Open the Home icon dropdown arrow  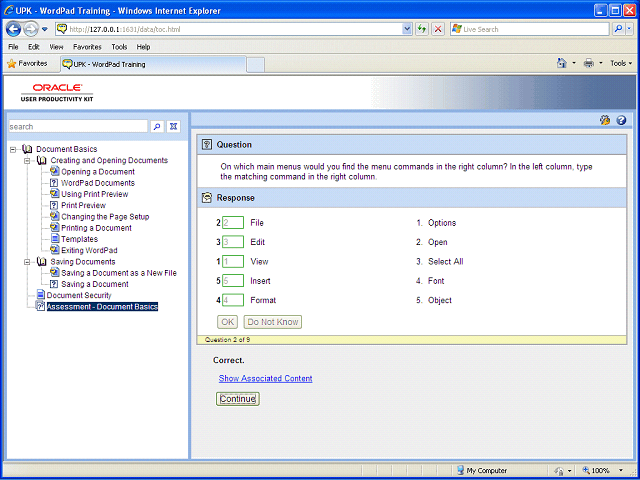574,64
